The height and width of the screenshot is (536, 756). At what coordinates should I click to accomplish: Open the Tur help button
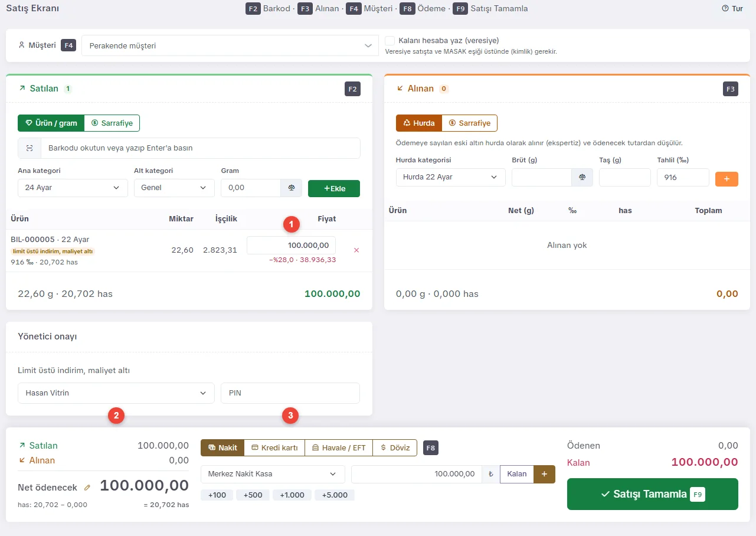(x=732, y=9)
